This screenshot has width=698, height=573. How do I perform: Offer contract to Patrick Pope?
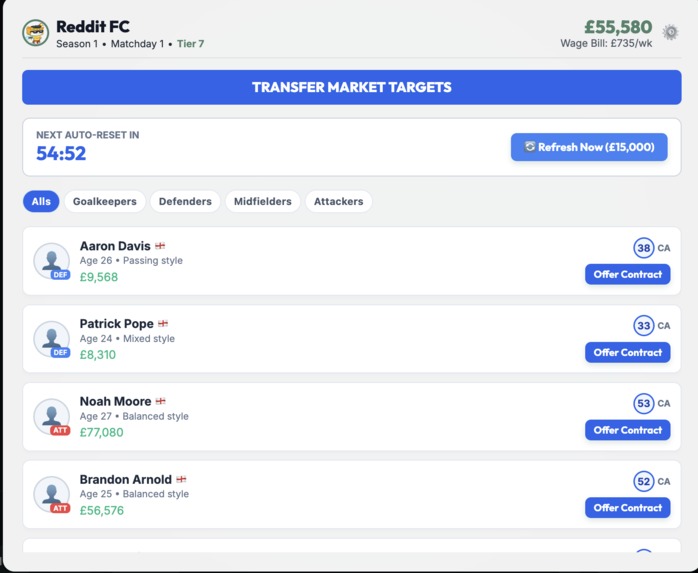point(628,352)
